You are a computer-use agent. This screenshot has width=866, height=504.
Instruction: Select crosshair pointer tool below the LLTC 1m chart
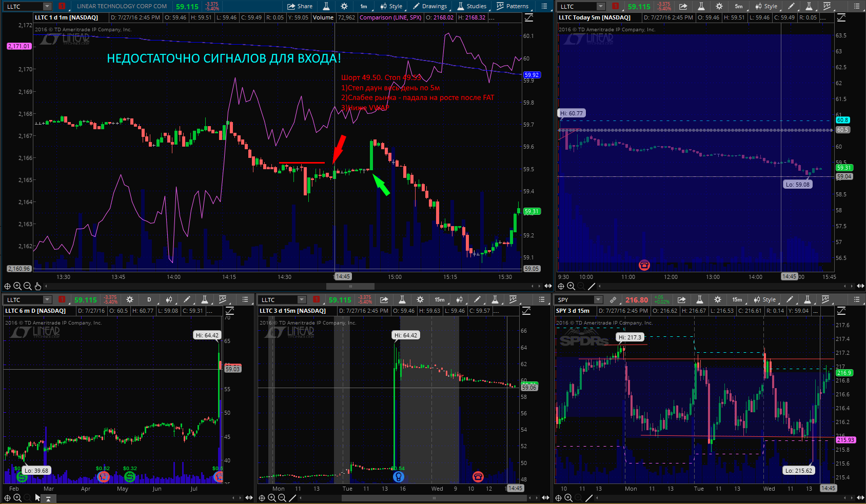7,286
